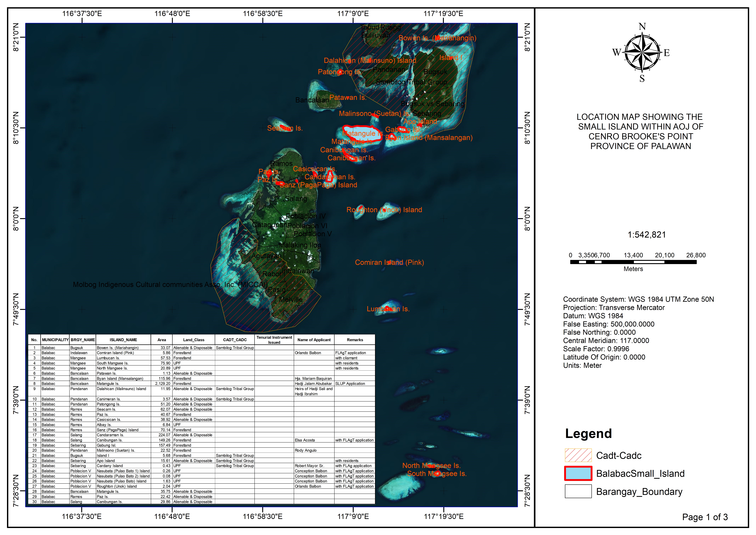Click the 'Agutayan' barangay map label
Image resolution: width=756 pixels, height=535 pixels.
coord(266,256)
